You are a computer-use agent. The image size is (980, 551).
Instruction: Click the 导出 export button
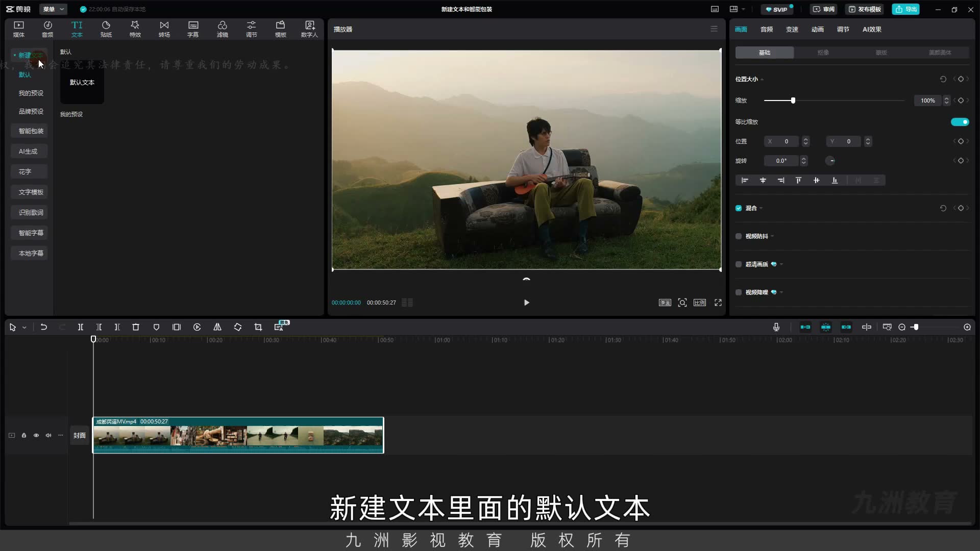(906, 9)
